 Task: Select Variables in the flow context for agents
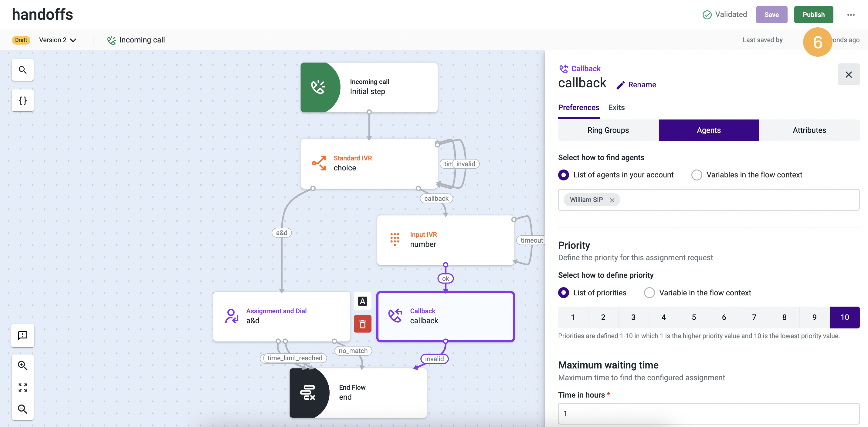(697, 175)
